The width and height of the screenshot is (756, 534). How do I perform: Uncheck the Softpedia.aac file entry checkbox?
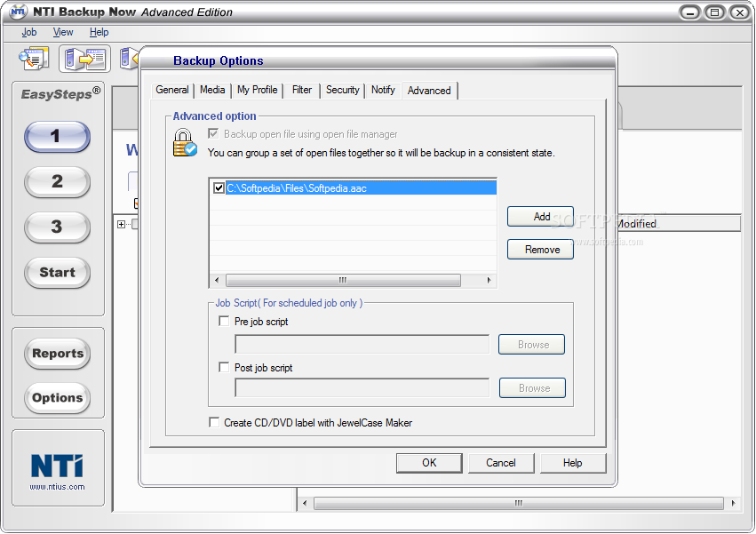(x=219, y=187)
